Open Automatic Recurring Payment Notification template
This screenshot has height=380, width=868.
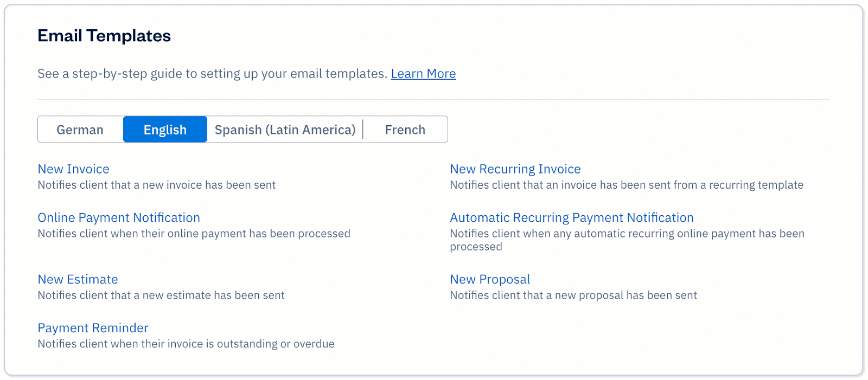(571, 218)
